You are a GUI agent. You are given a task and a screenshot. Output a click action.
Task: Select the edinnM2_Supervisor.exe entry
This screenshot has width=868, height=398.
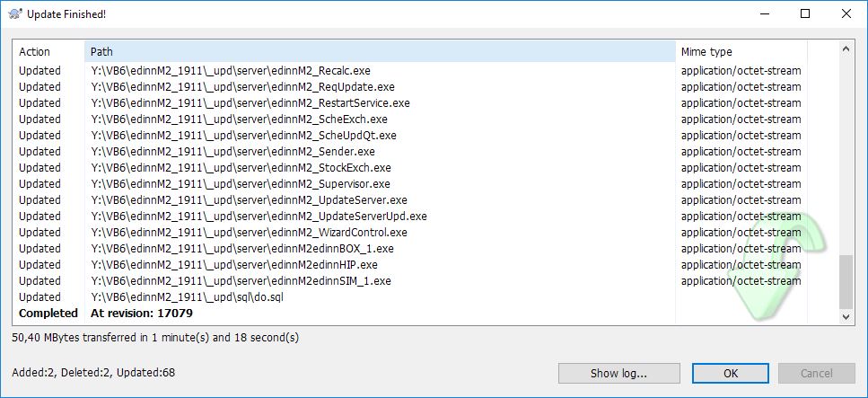pyautogui.click(x=253, y=183)
